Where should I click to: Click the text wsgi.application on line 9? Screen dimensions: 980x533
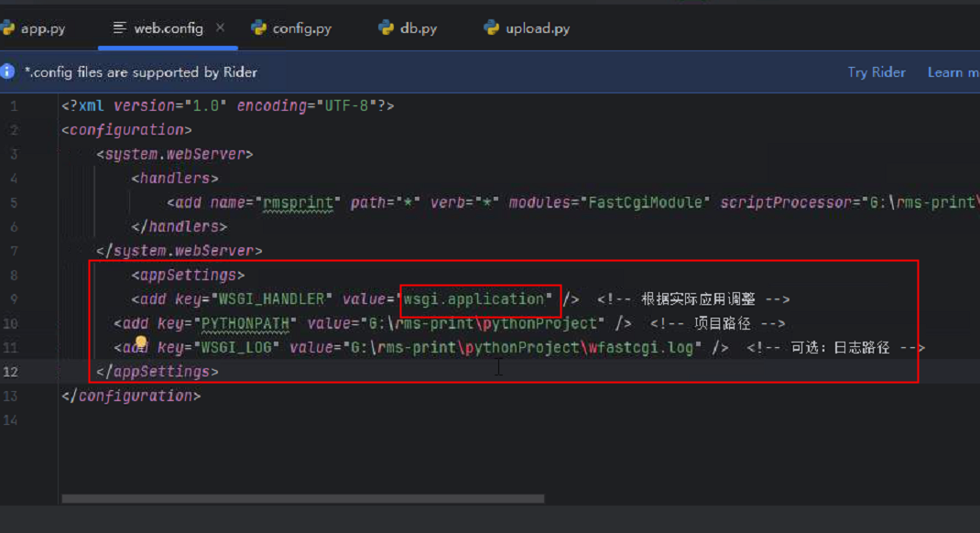(474, 299)
